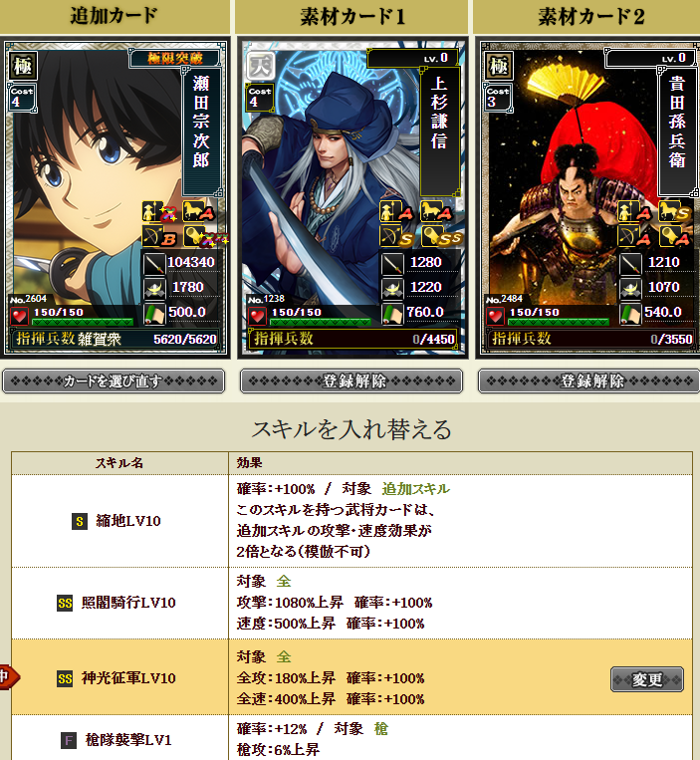Select the 瀬田宗次郎 card artwork
The height and width of the screenshot is (760, 700).
(116, 198)
